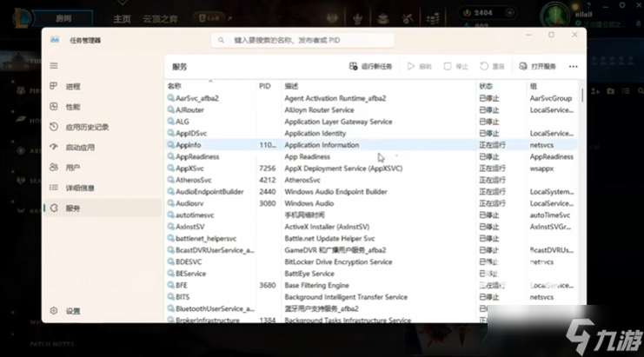Click the Task Manager search box

[x=302, y=40]
